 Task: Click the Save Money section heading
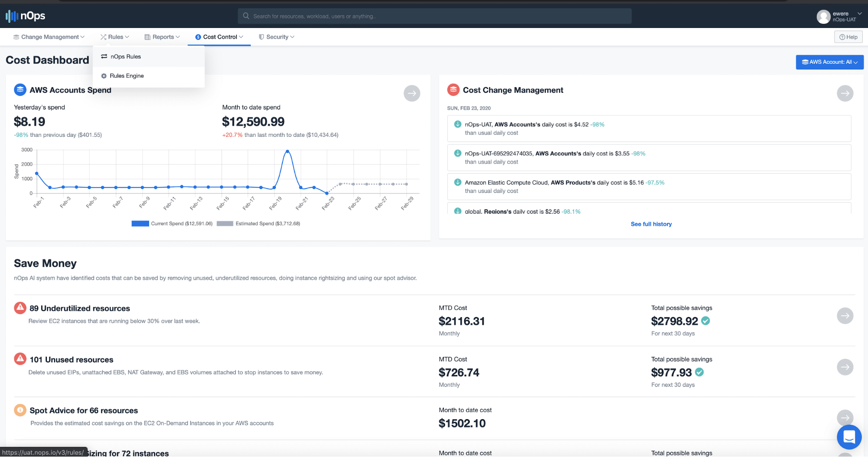coord(45,263)
